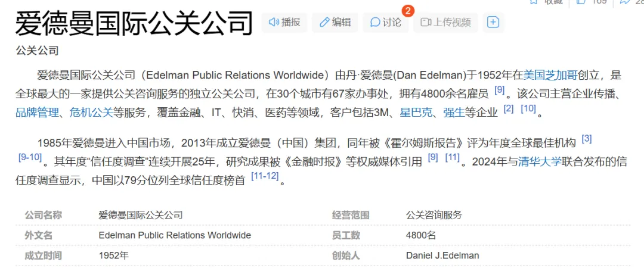Click the value Edelman Public Relations Worldwide in infobox

click(x=175, y=236)
